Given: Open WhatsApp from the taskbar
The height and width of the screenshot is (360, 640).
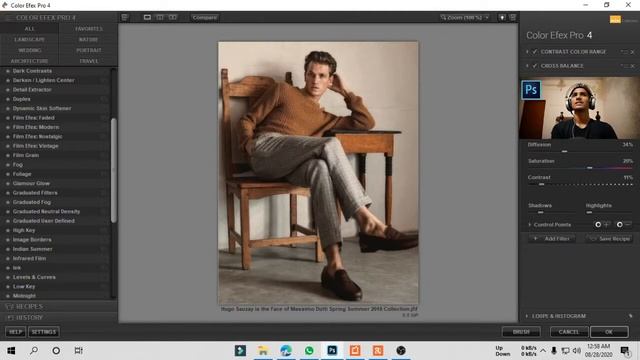Looking at the screenshot, I should pos(309,351).
